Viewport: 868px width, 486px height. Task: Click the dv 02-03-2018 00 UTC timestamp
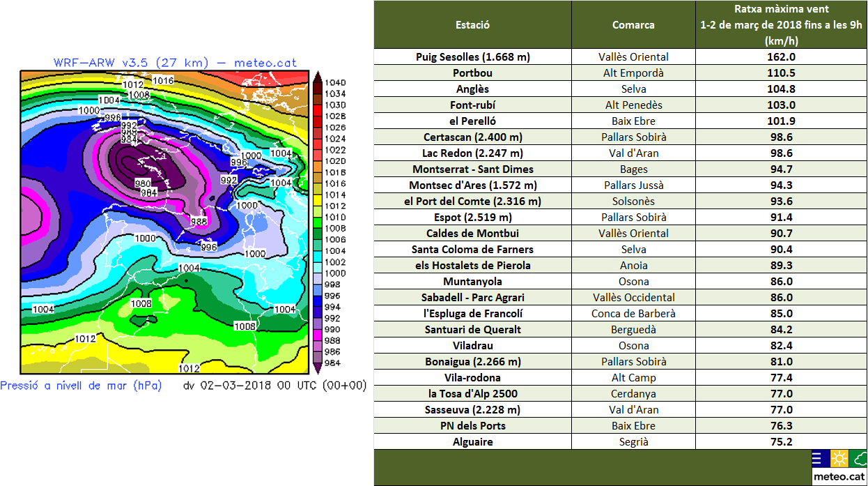[x=274, y=386]
